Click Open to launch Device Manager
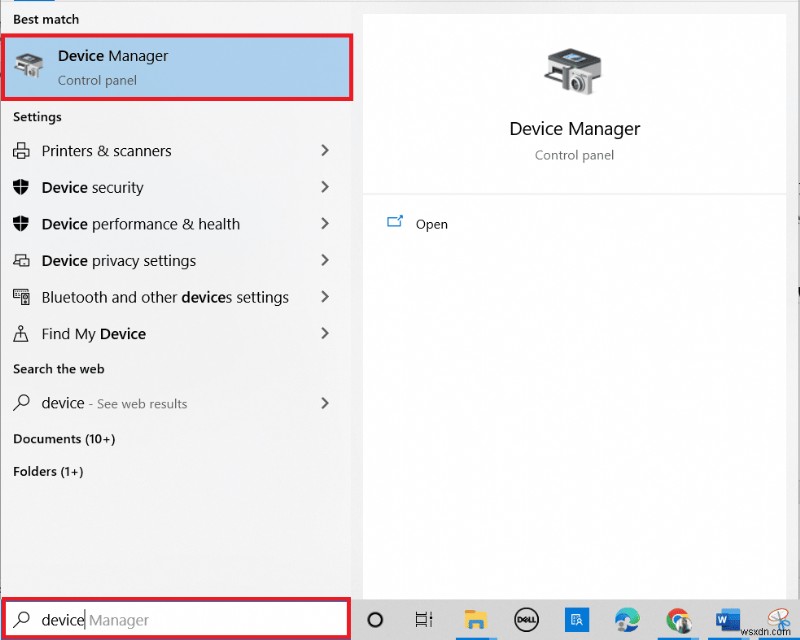 tap(431, 223)
